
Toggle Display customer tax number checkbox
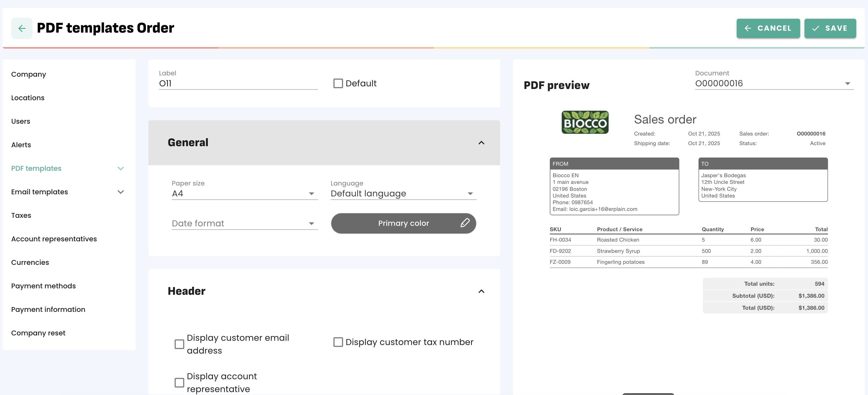(x=338, y=342)
